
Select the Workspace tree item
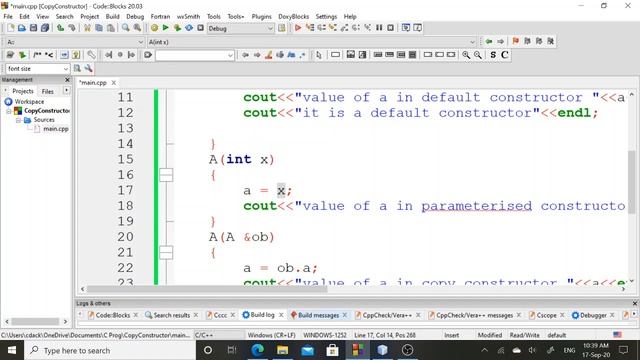coord(29,101)
